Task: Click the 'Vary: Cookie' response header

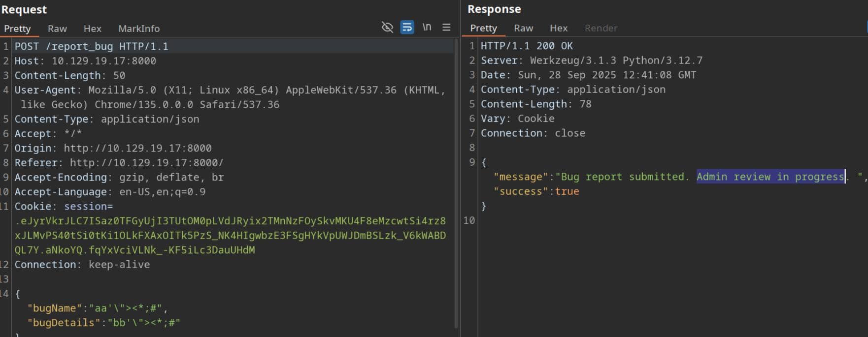Action: 518,119
